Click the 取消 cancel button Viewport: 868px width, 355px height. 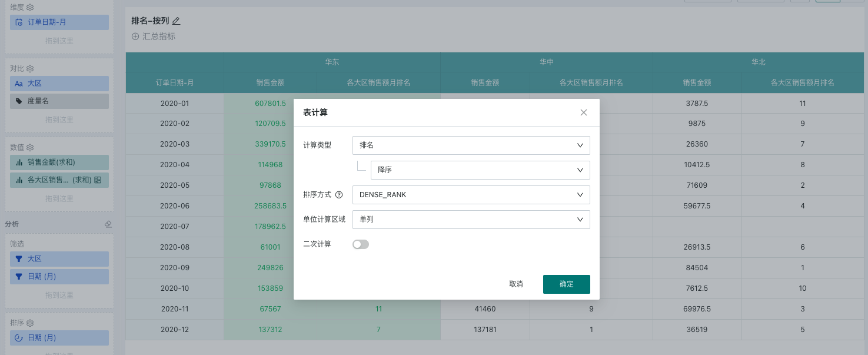(x=516, y=284)
